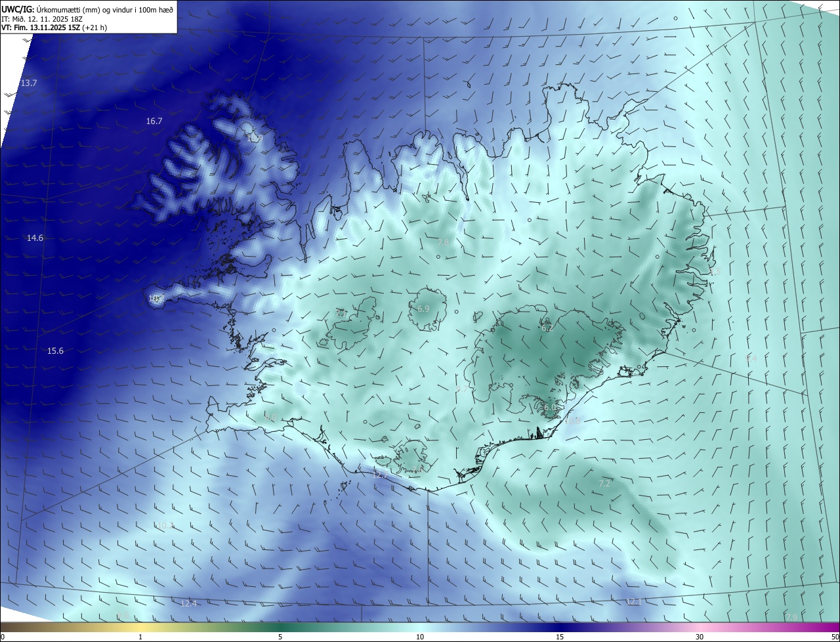Click the 7.9 value in the corner
Screen dimensions: 840x642
tap(791, 618)
